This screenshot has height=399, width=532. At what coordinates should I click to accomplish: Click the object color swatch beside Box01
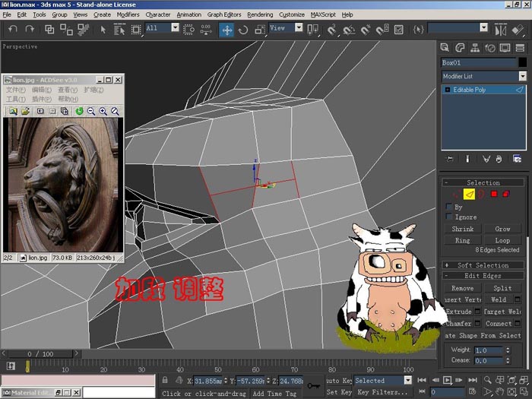[523, 62]
